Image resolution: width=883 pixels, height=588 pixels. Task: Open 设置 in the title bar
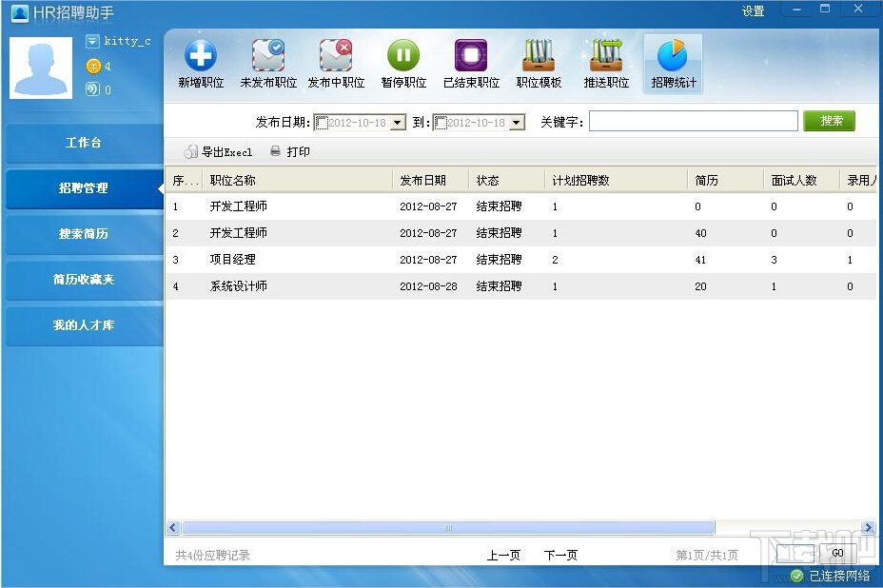(x=753, y=11)
